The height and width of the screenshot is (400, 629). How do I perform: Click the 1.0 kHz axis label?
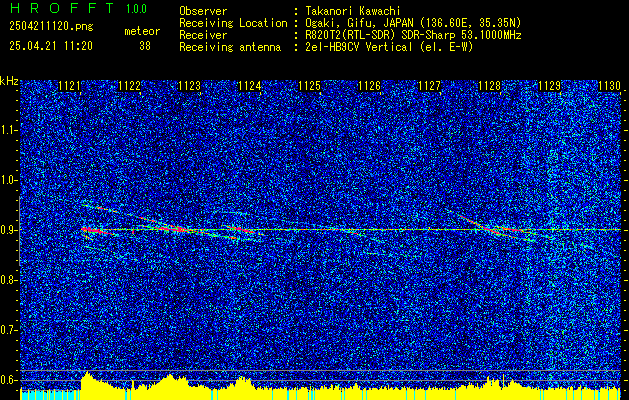point(8,180)
